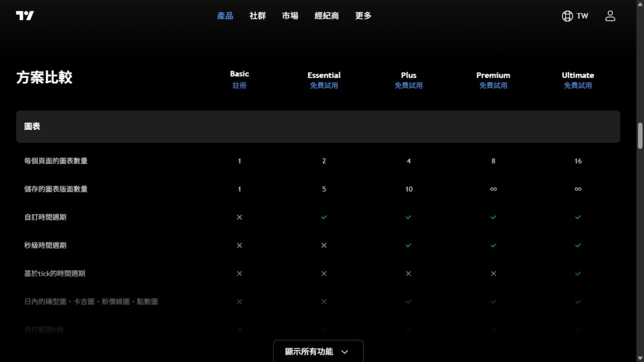Click the infinity symbol in Premium column
644x362 pixels.
[493, 189]
